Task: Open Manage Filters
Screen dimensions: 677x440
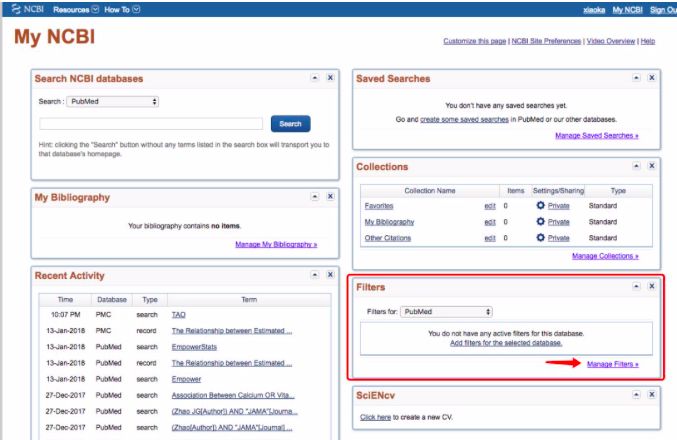Action: 613,364
